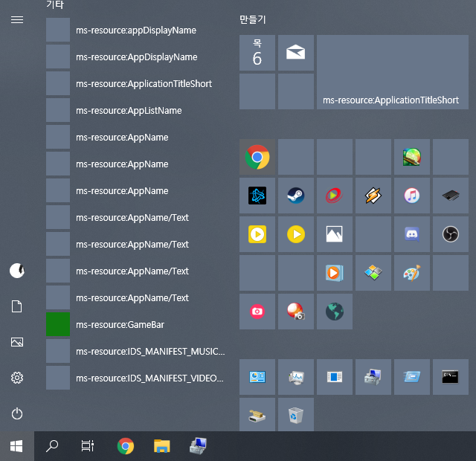
Task: Click the 만들기 tile group header
Action: click(x=253, y=20)
